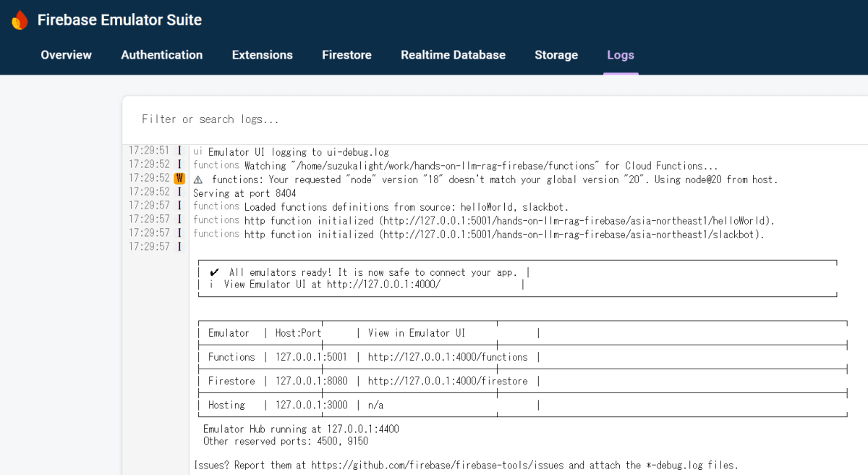868x475 pixels.
Task: Click the 17:29:51 timestamp
Action: pyautogui.click(x=149, y=151)
